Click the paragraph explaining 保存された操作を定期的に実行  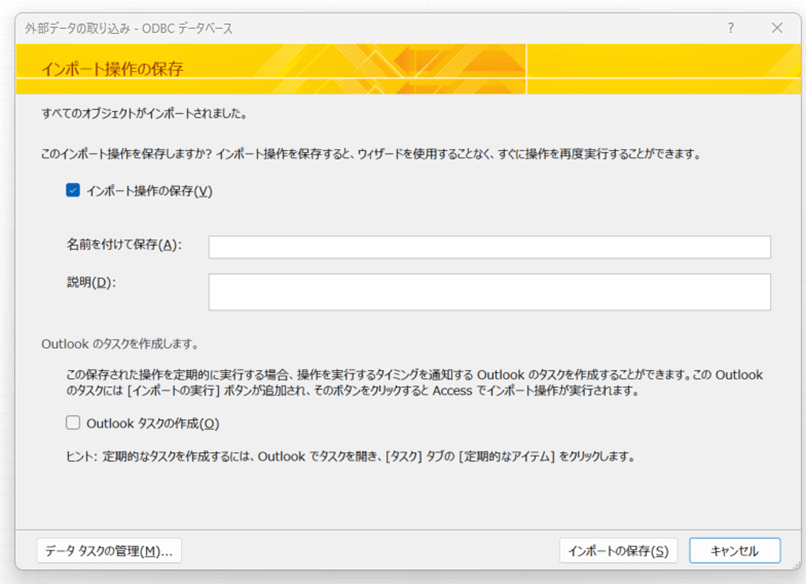click(414, 382)
